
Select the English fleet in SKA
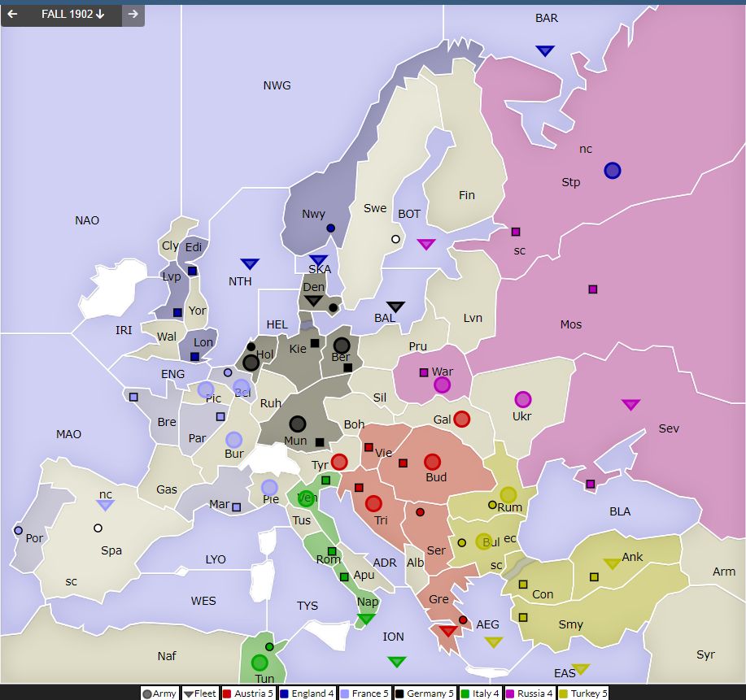coord(318,260)
